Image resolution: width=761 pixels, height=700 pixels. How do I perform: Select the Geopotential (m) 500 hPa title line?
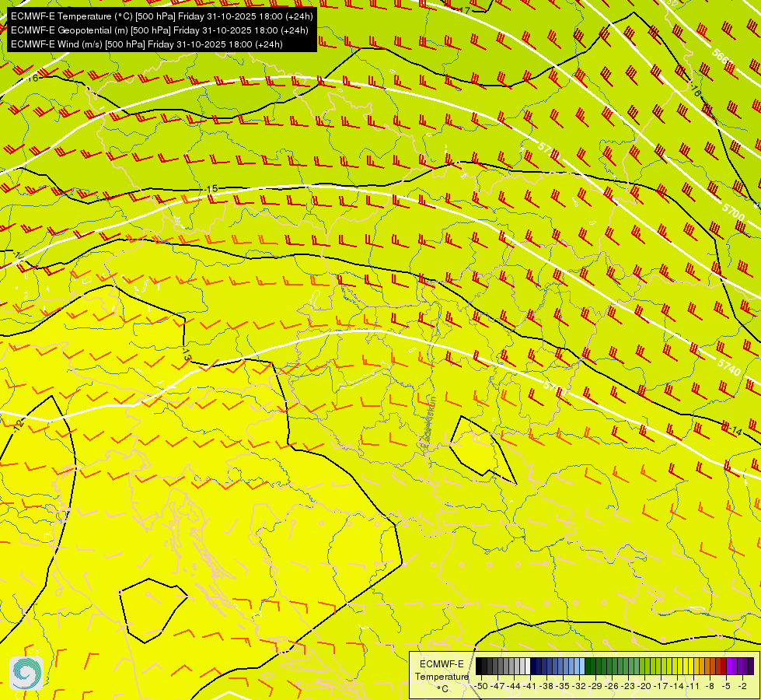coord(159,30)
